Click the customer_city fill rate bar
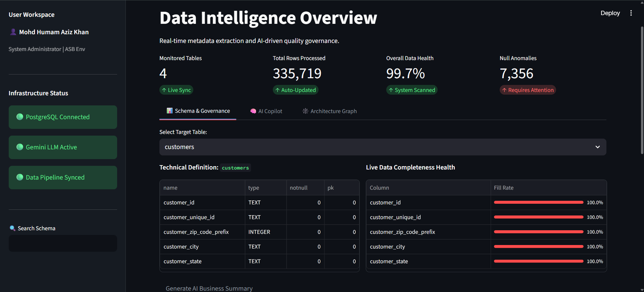This screenshot has width=644, height=292. [539, 247]
